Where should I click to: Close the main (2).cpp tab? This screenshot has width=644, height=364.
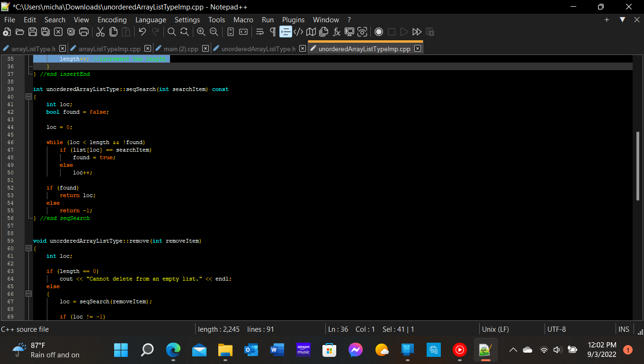206,48
